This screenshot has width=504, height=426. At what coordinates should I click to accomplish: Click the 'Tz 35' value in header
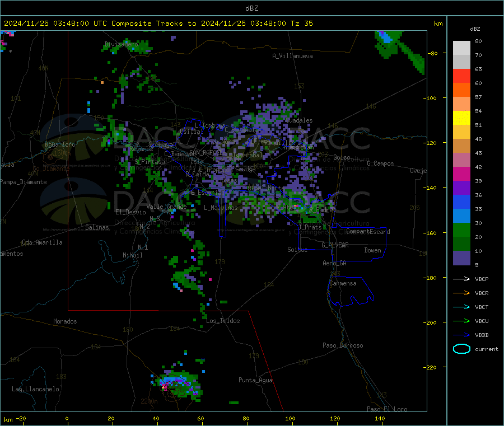tap(302, 24)
